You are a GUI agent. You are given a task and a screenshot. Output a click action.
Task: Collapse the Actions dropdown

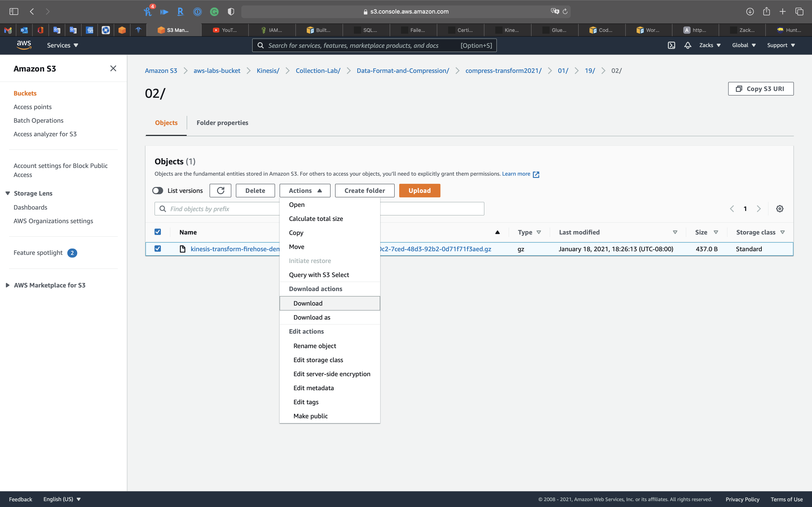click(305, 190)
